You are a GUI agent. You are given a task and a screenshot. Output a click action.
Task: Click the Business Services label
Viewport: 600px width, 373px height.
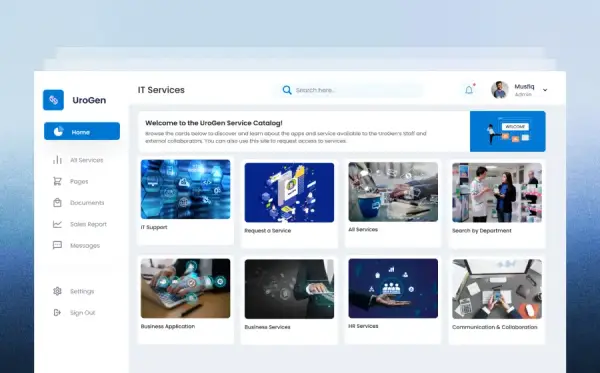[x=267, y=327]
